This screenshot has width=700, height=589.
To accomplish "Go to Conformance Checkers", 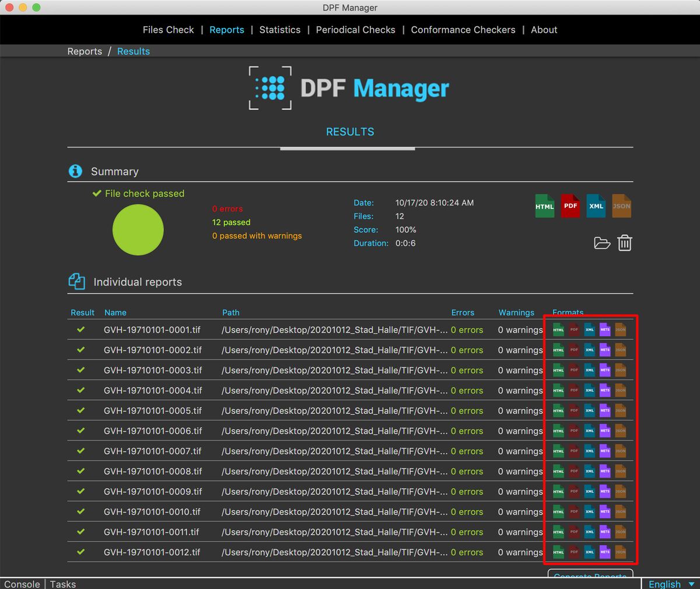I will click(x=463, y=30).
